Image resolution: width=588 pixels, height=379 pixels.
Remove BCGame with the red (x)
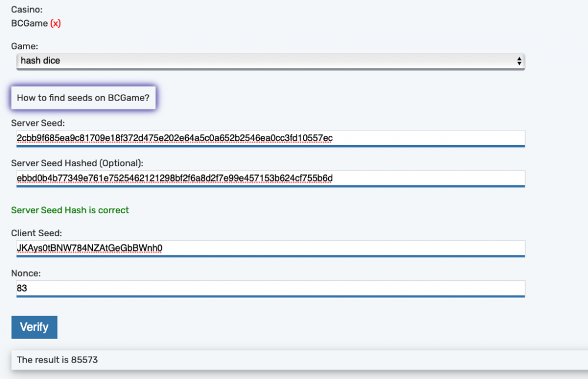tap(55, 24)
